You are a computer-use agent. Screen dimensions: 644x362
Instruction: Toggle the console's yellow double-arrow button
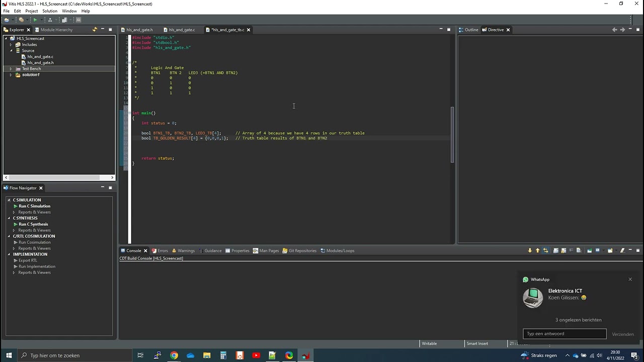[545, 250]
